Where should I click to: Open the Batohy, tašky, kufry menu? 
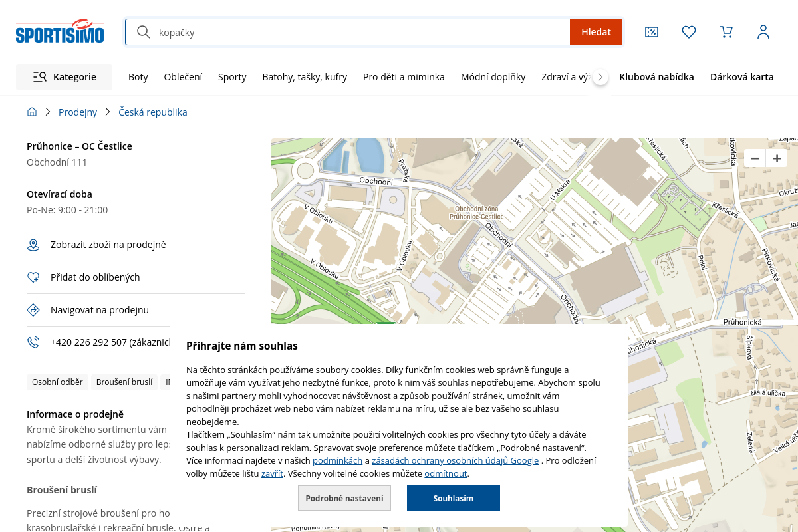pos(305,77)
